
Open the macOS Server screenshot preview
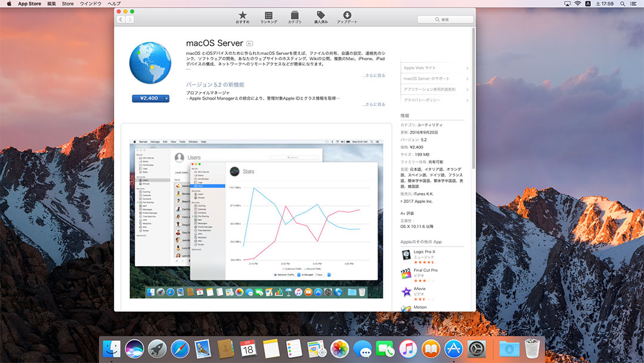256,219
